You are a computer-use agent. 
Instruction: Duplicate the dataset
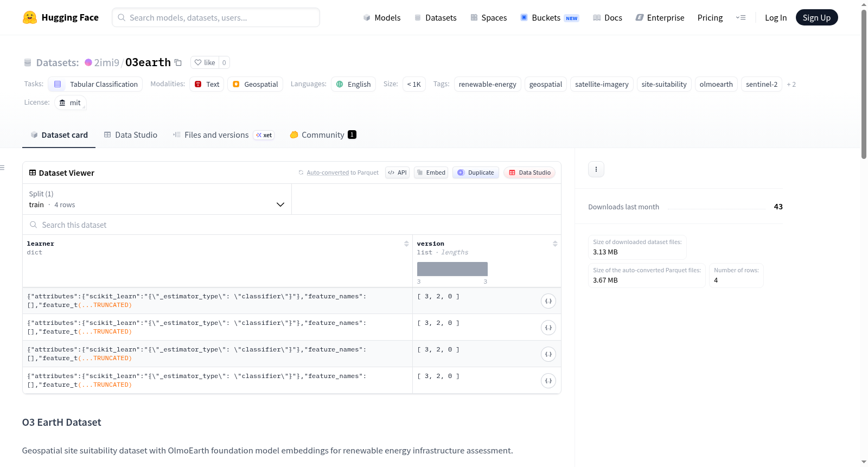point(476,172)
